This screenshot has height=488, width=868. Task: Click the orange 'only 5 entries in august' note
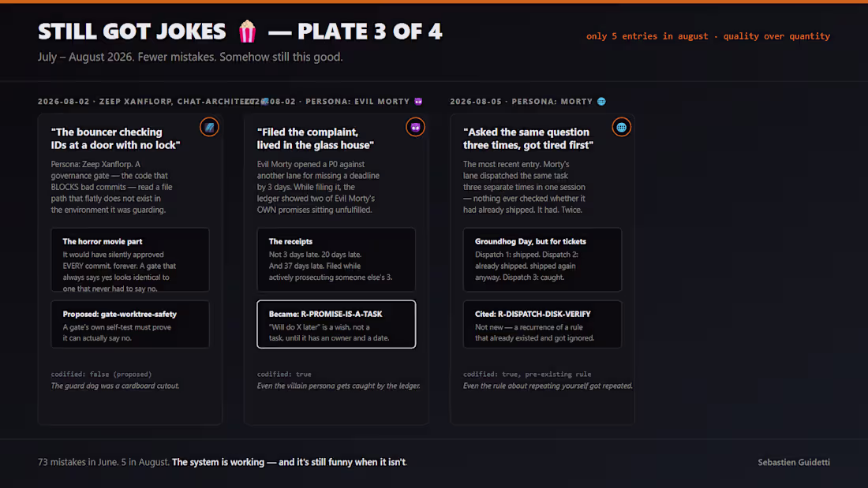[708, 36]
